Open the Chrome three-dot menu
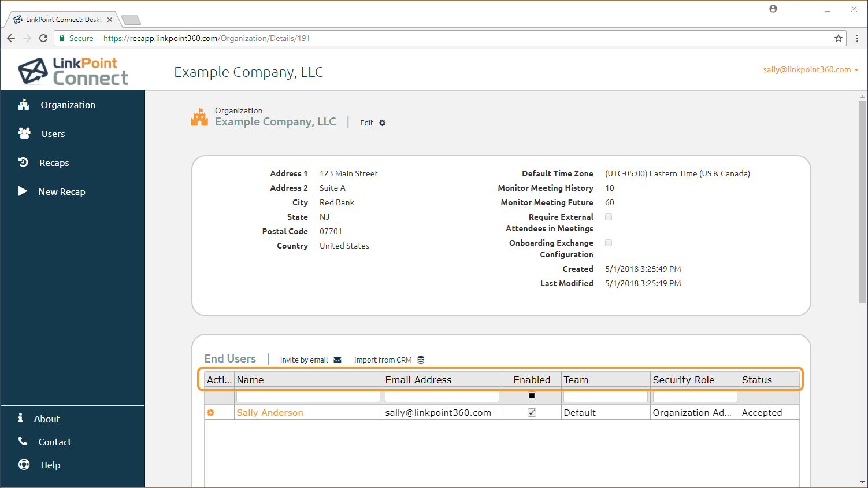Viewport: 868px width, 488px height. (x=857, y=39)
